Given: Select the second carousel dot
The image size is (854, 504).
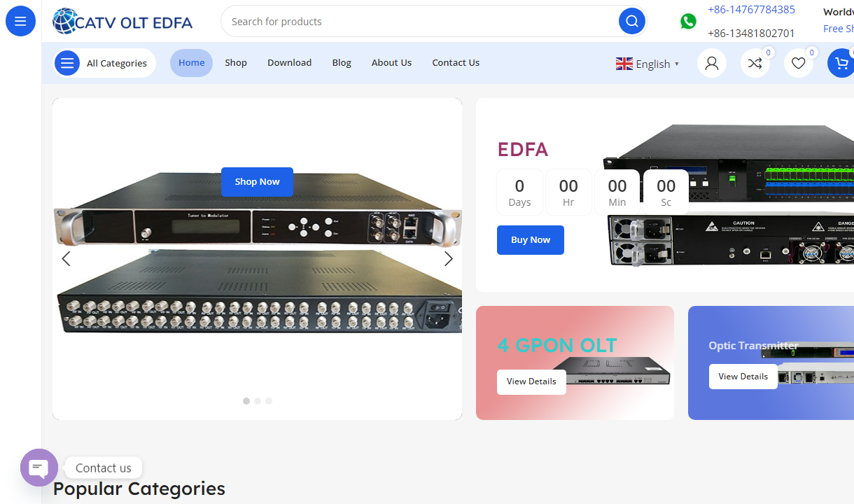Looking at the screenshot, I should (258, 401).
